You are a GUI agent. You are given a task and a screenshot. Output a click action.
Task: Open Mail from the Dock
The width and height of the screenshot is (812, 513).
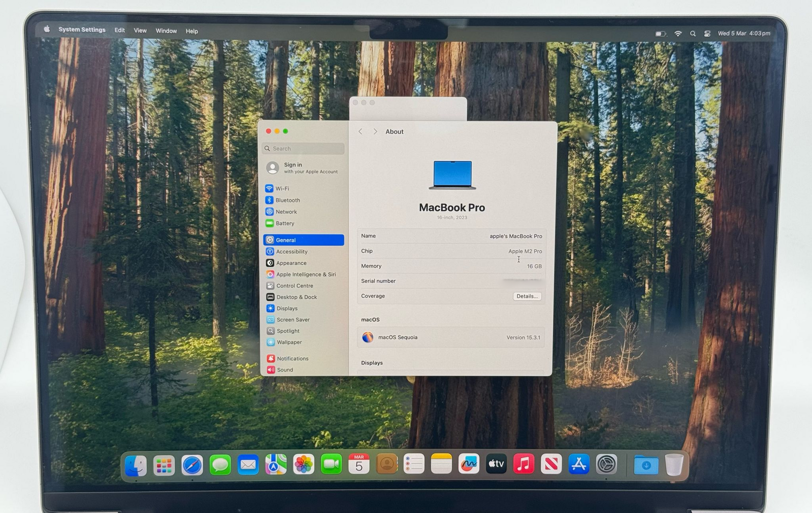[248, 465]
